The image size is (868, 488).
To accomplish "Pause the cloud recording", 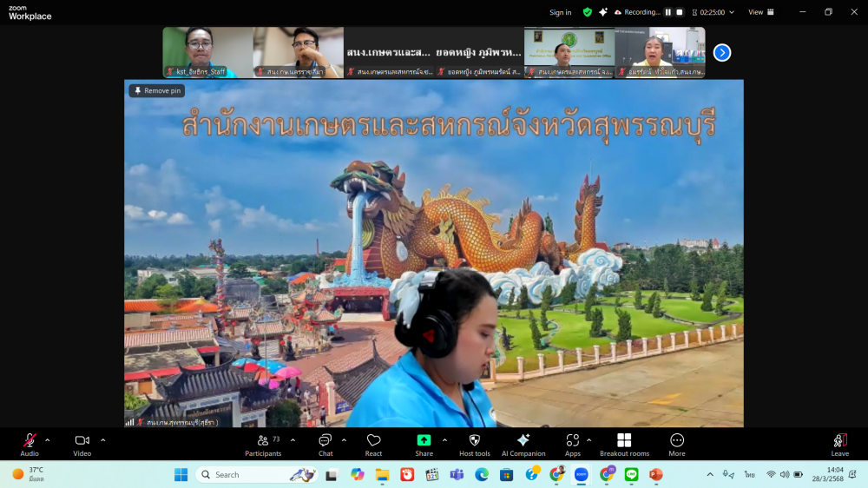I will click(x=668, y=12).
